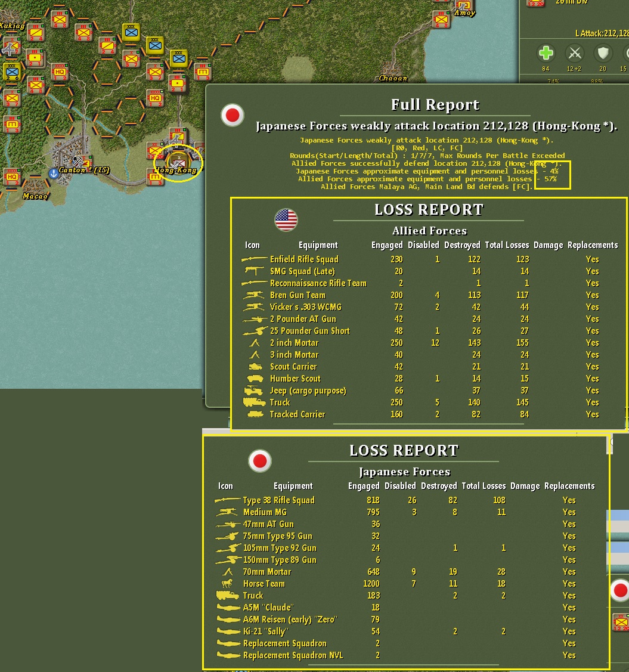
Task: Click the green plus icon in the unit panel
Action: pyautogui.click(x=546, y=53)
